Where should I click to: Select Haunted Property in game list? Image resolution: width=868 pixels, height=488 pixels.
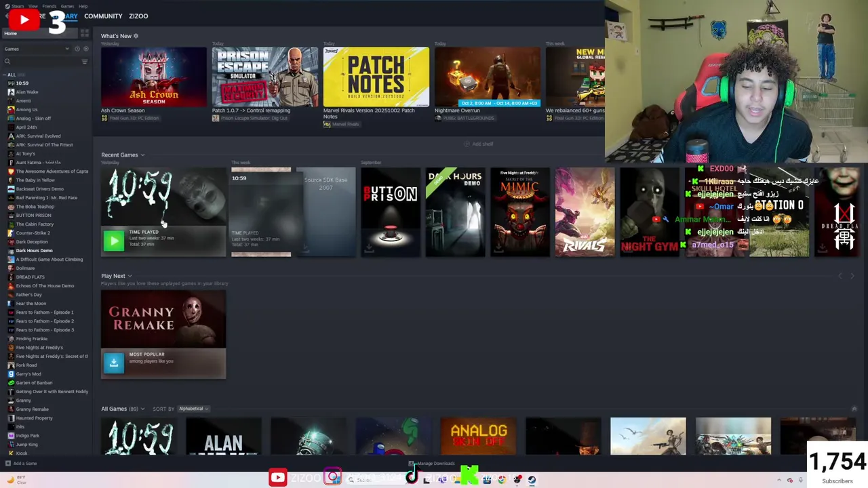34,418
